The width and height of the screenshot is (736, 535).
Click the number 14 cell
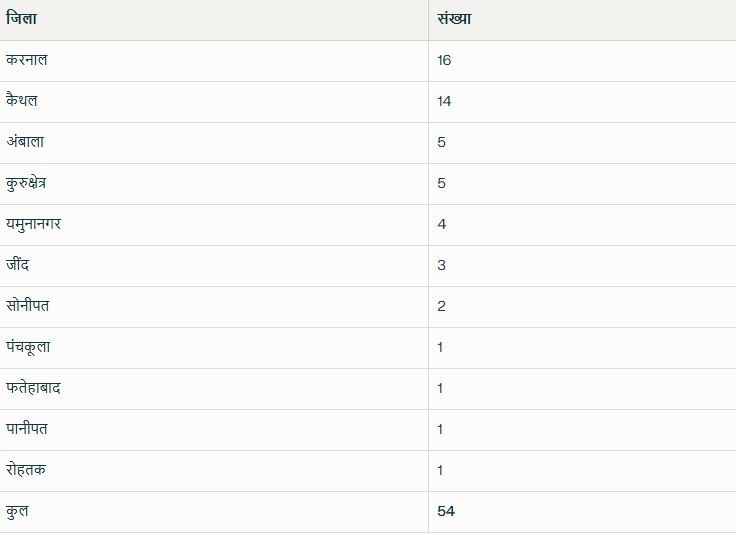(x=445, y=101)
